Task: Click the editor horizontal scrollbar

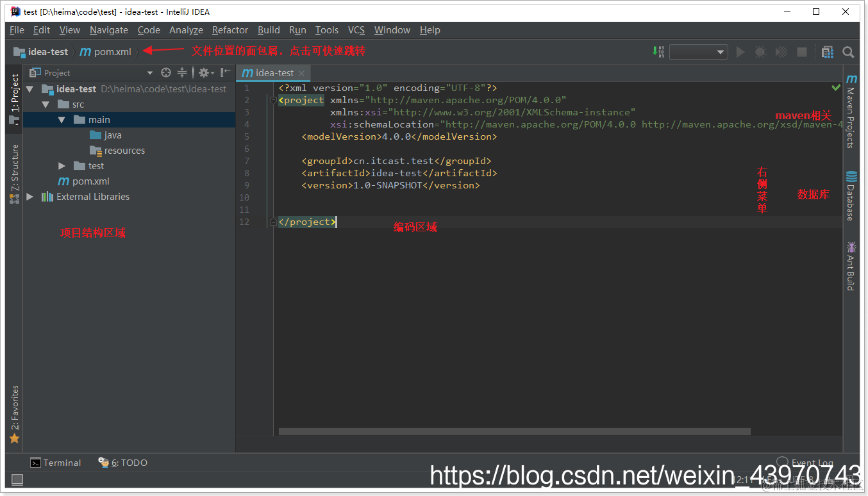Action: [514, 432]
